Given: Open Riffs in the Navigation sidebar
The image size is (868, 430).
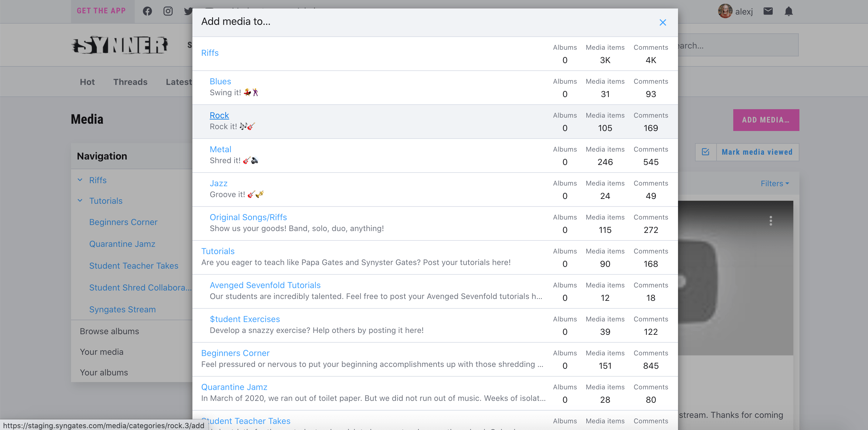Looking at the screenshot, I should pos(98,180).
